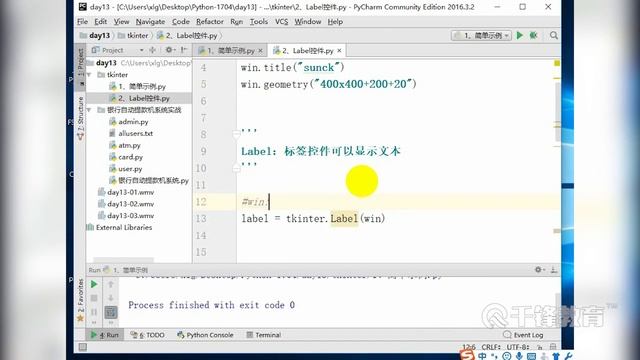Open the 6: TODO tool window tab
This screenshot has height=360, width=640.
point(147,335)
